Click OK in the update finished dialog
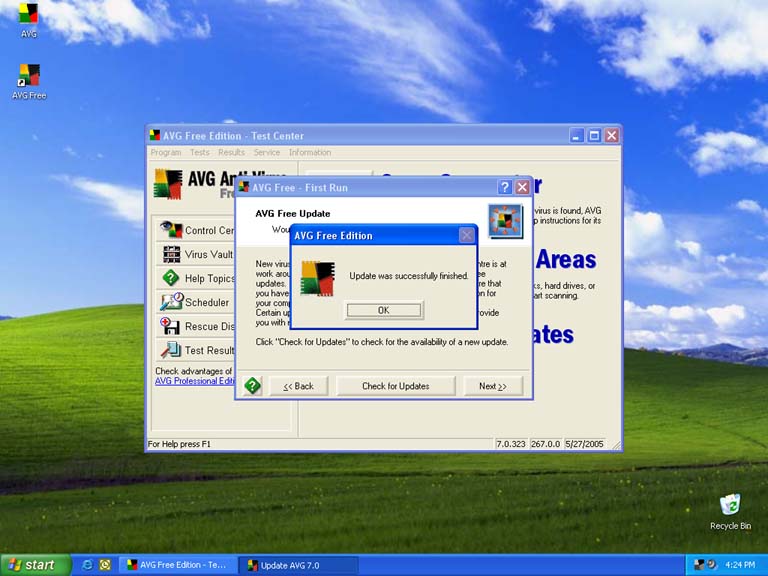 [384, 310]
